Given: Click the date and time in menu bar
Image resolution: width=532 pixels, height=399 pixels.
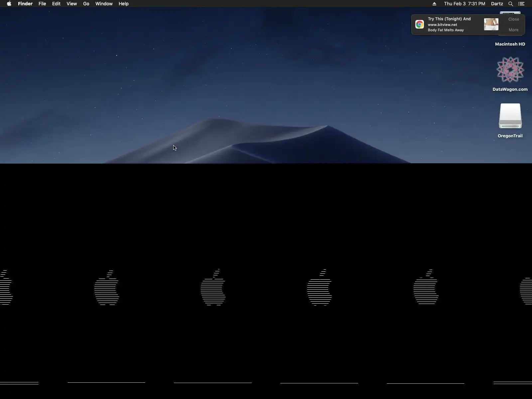Looking at the screenshot, I should pyautogui.click(x=465, y=4).
